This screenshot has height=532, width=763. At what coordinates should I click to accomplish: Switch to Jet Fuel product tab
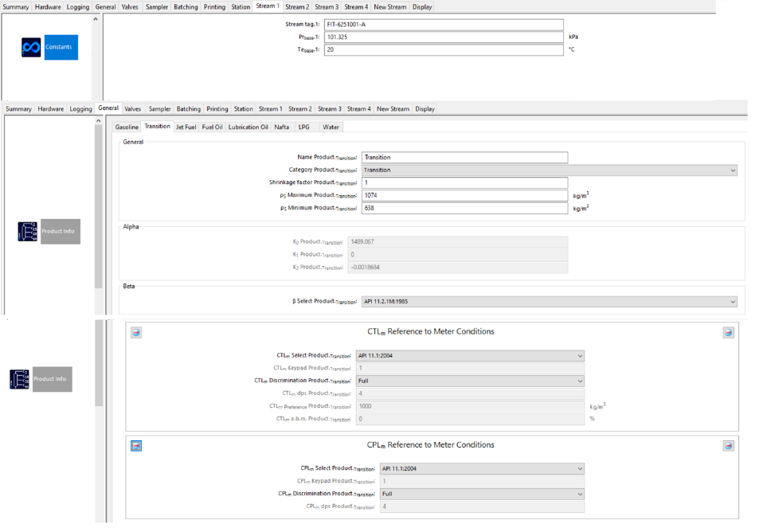tap(186, 127)
